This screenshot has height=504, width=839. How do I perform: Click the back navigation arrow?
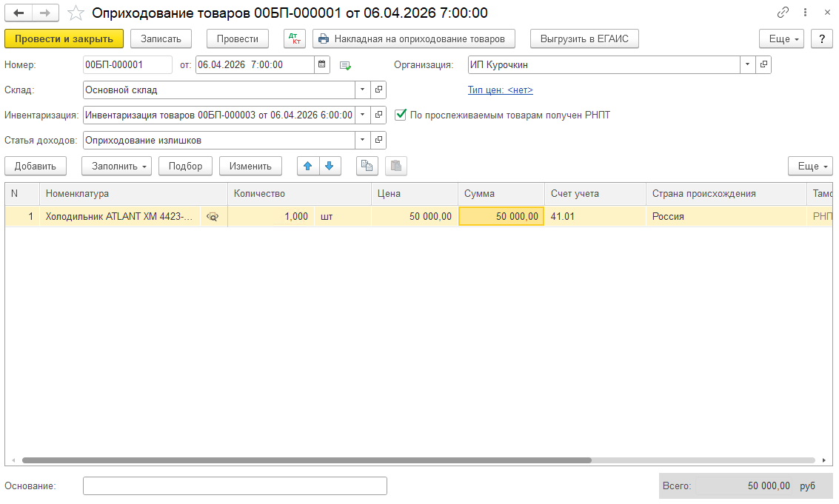point(19,13)
